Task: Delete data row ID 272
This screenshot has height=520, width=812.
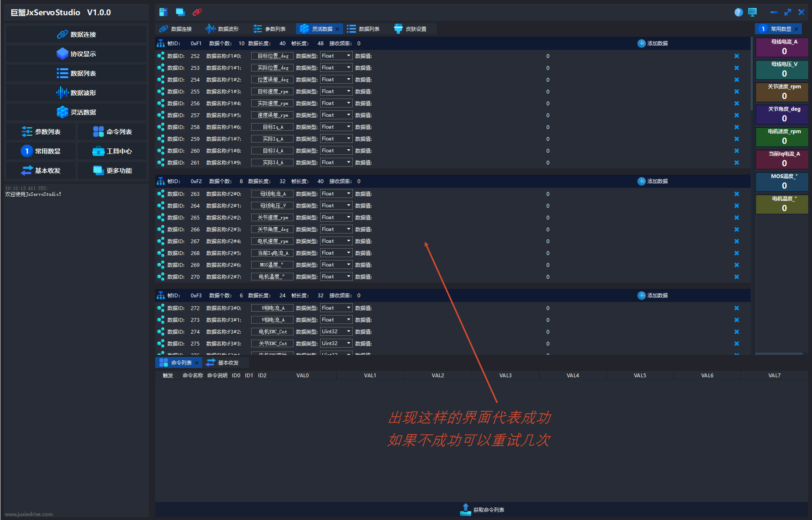Action: (x=737, y=308)
